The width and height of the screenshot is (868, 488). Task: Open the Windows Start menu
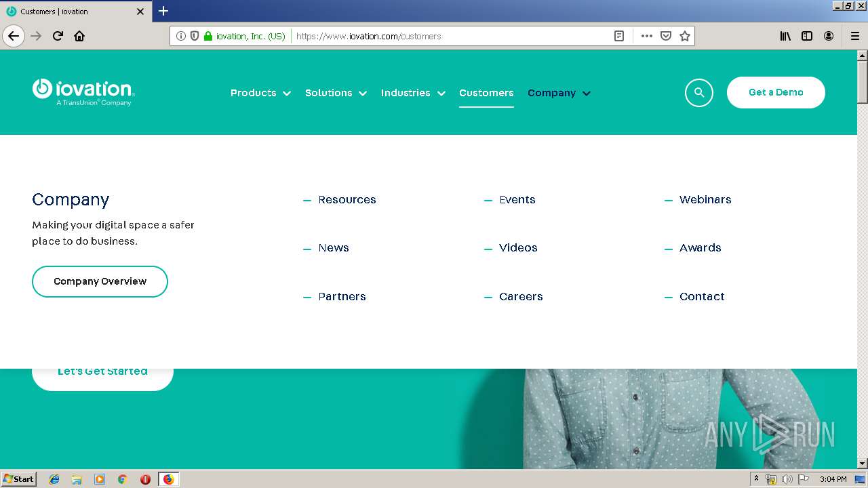18,479
